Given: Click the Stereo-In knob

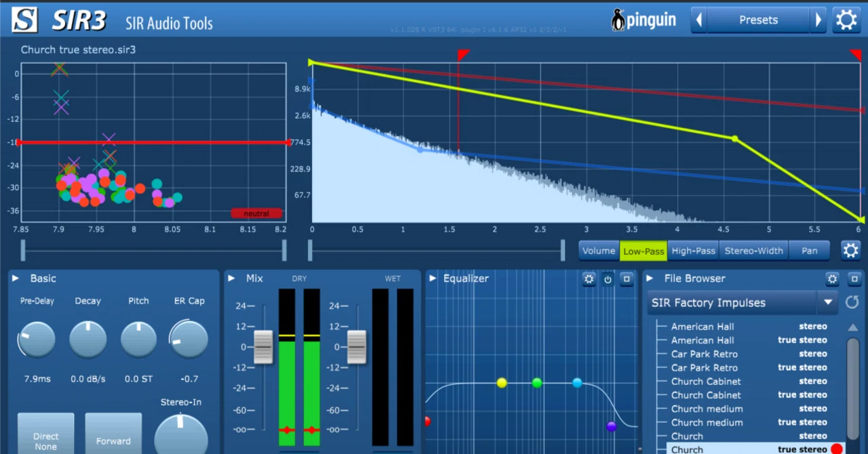Looking at the screenshot, I should (181, 434).
